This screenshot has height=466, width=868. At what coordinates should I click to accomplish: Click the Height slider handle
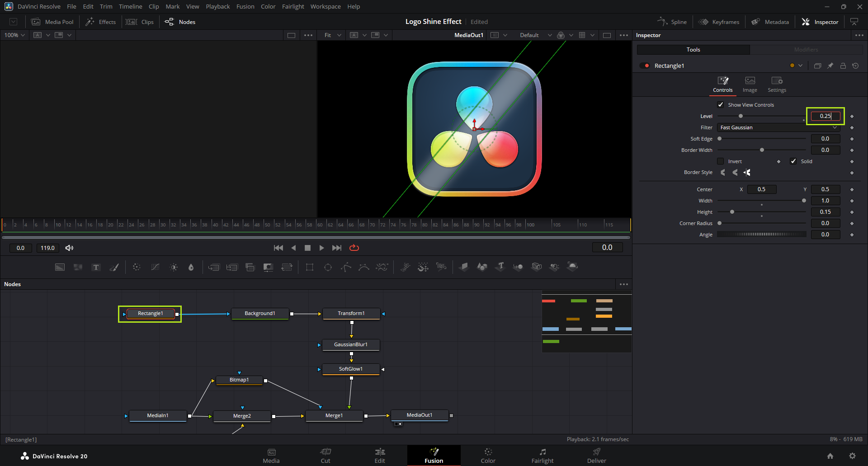pyautogui.click(x=732, y=212)
